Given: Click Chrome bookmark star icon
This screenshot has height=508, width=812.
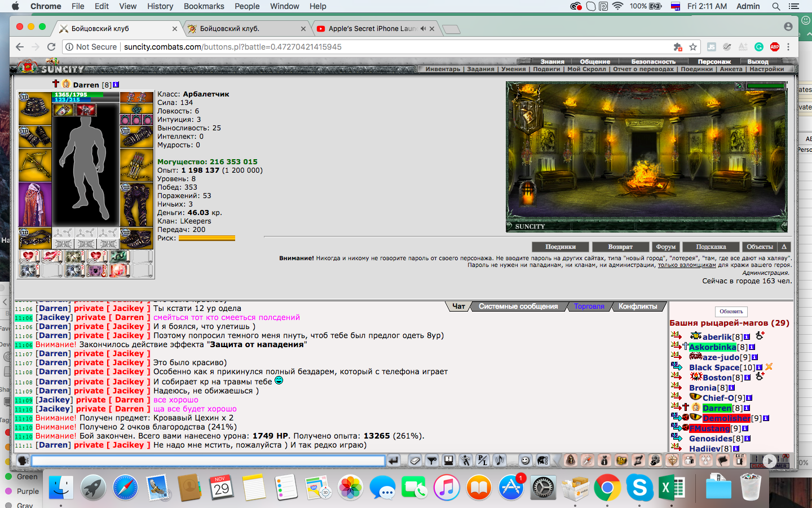Looking at the screenshot, I should click(693, 47).
